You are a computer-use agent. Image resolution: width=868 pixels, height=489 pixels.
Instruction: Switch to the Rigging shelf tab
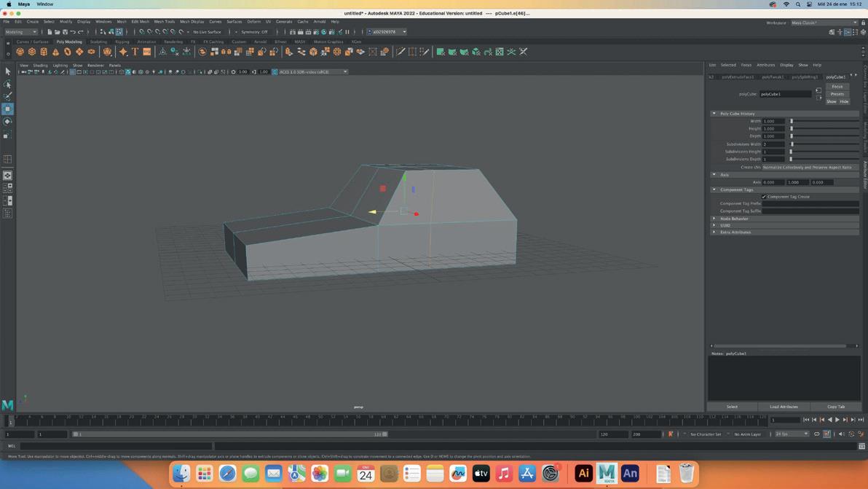(x=122, y=42)
